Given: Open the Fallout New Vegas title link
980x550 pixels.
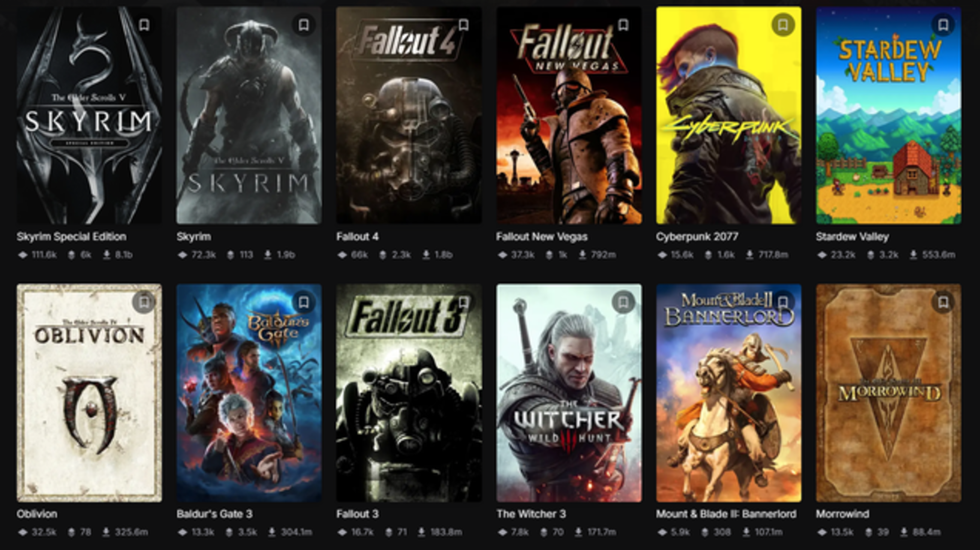Looking at the screenshot, I should point(541,237).
